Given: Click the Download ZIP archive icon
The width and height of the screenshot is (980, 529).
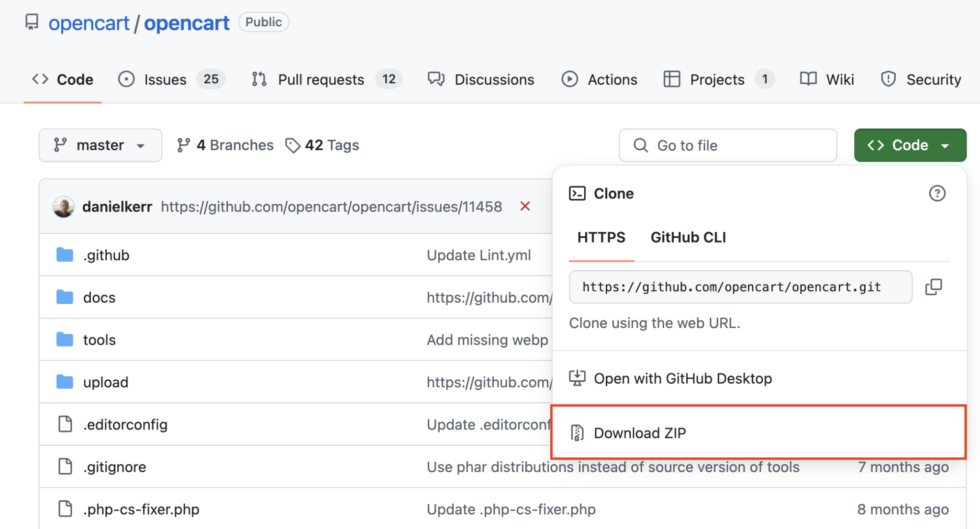Looking at the screenshot, I should pyautogui.click(x=578, y=432).
